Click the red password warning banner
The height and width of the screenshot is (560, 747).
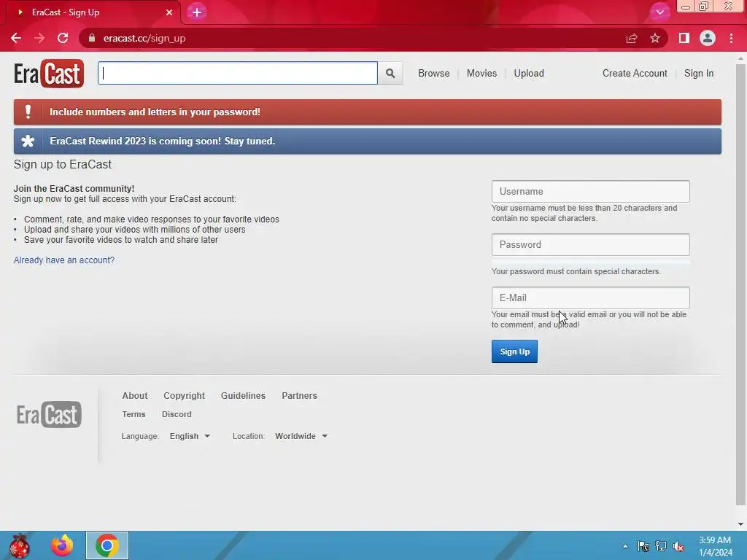tap(368, 112)
